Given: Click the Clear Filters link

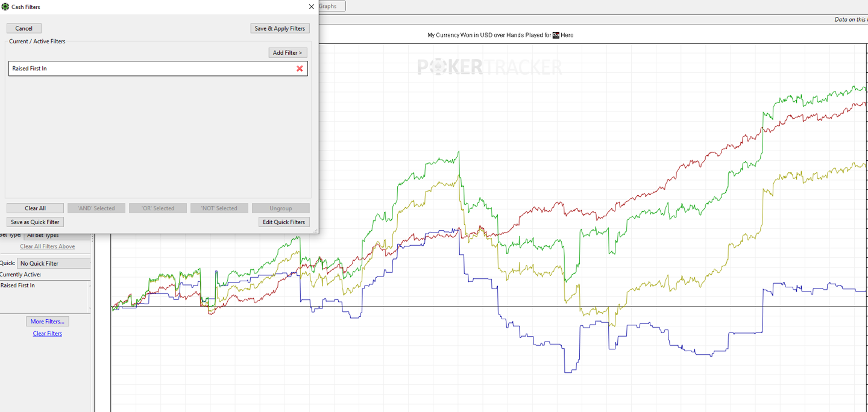Looking at the screenshot, I should point(48,334).
